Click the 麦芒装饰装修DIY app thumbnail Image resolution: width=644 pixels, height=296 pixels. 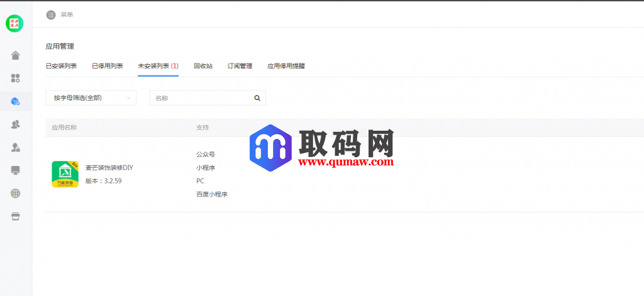(65, 174)
